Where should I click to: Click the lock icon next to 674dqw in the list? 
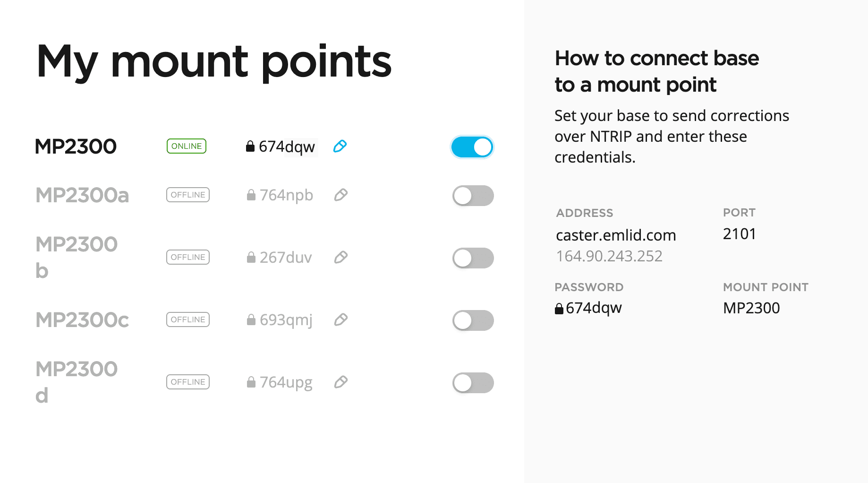click(250, 147)
